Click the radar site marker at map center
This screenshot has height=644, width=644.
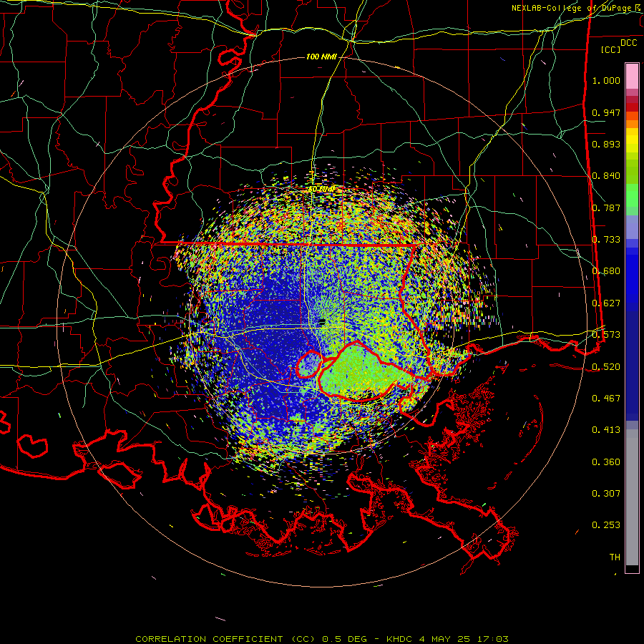321,321
